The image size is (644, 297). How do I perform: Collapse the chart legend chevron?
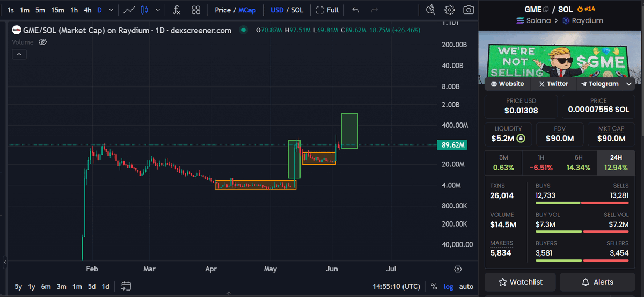pos(18,54)
